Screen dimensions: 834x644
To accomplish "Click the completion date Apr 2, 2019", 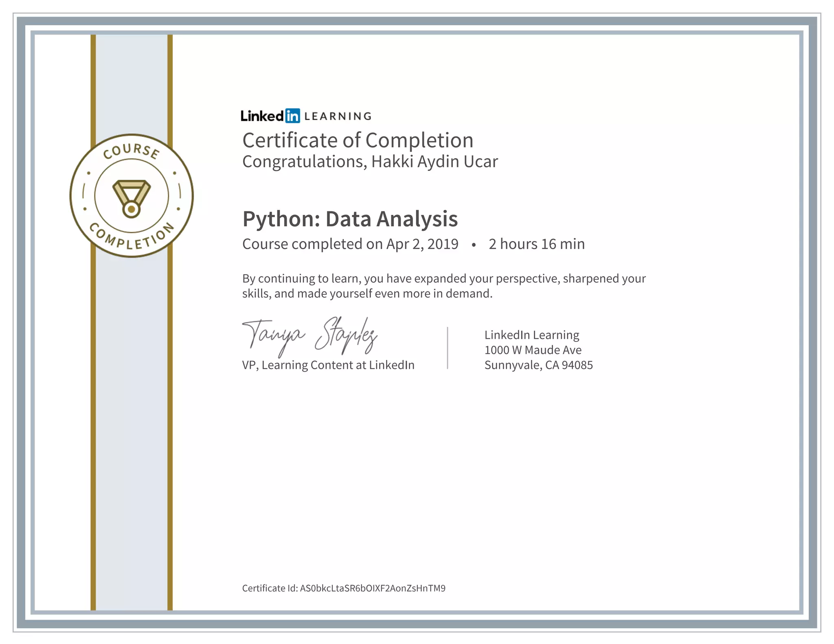I will click(x=422, y=244).
